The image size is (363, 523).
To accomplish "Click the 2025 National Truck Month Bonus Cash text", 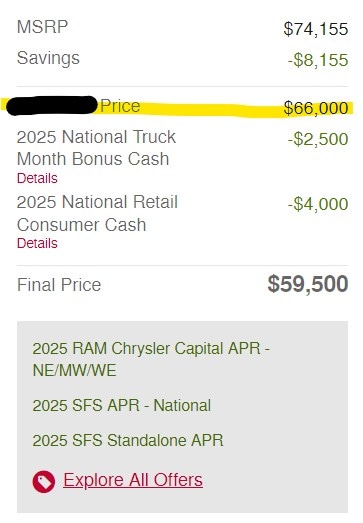I will pos(96,148).
